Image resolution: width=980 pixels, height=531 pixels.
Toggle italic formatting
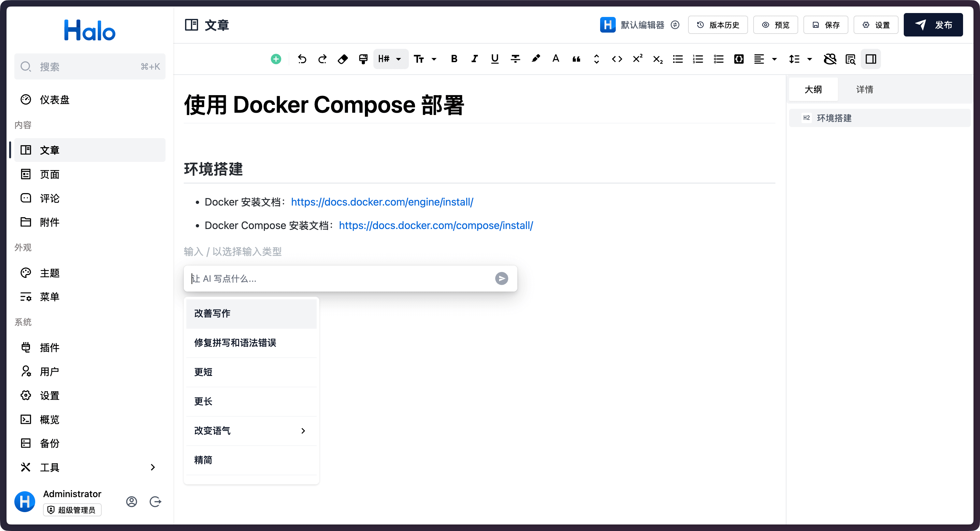(474, 59)
